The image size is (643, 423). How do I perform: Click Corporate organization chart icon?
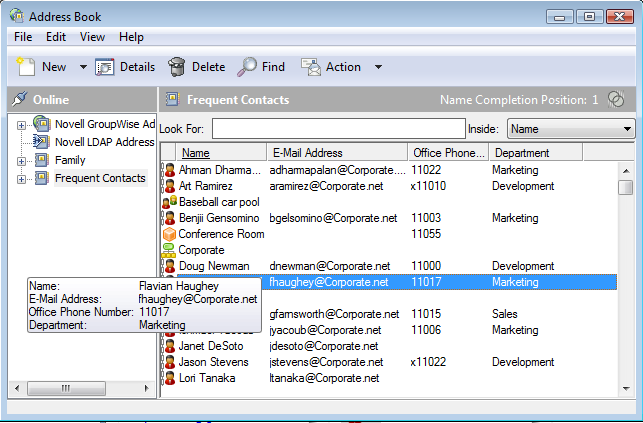[169, 250]
